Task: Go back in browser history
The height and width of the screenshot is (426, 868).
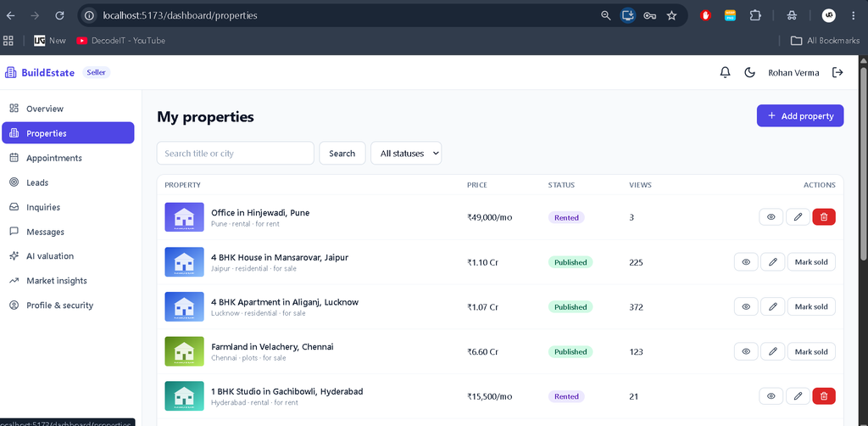Action: click(x=10, y=15)
